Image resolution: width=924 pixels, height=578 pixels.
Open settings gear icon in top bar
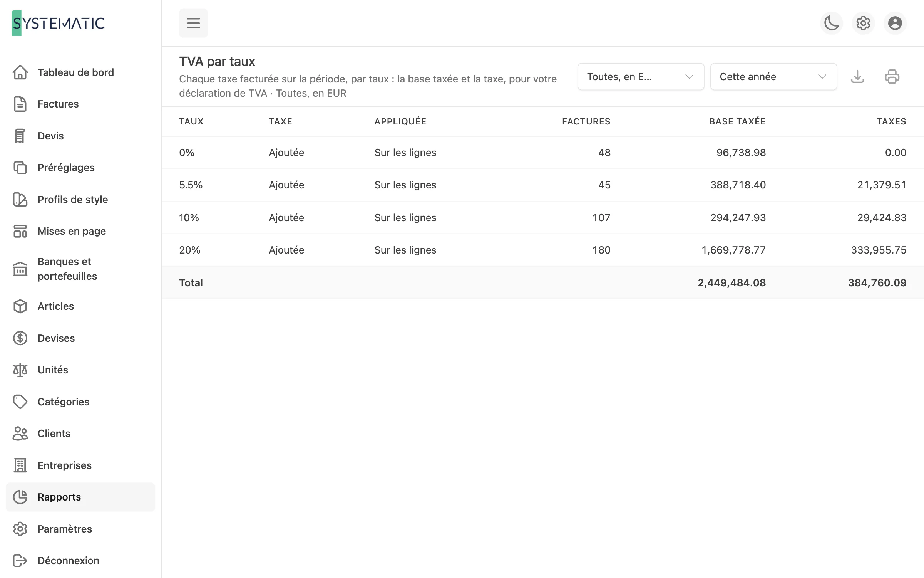pos(863,23)
